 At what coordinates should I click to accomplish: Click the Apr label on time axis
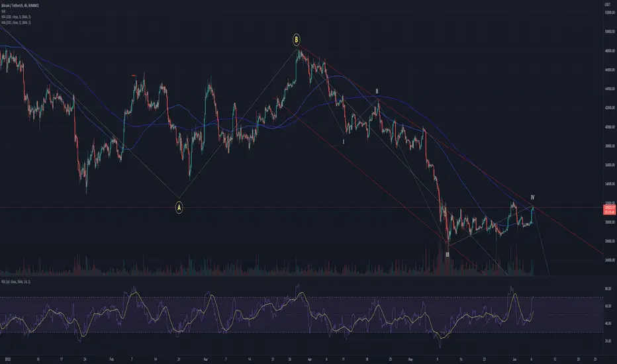tap(310, 359)
